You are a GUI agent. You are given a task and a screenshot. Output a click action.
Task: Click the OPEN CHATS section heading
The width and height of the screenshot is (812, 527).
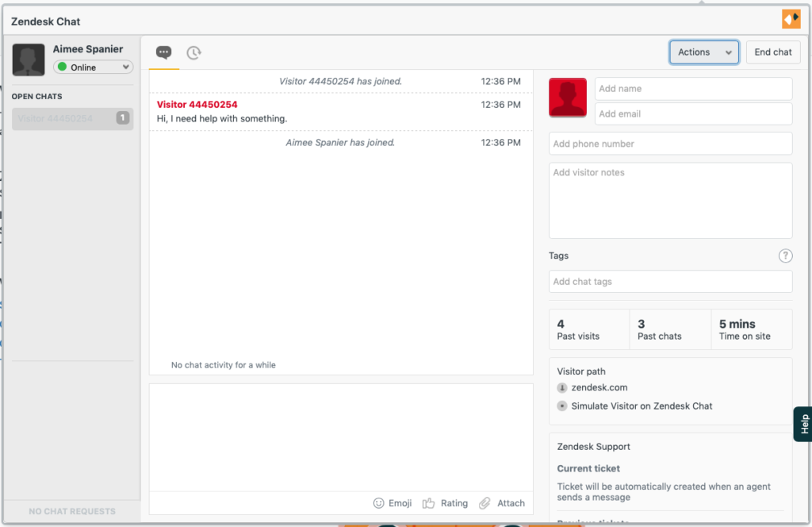tap(36, 96)
